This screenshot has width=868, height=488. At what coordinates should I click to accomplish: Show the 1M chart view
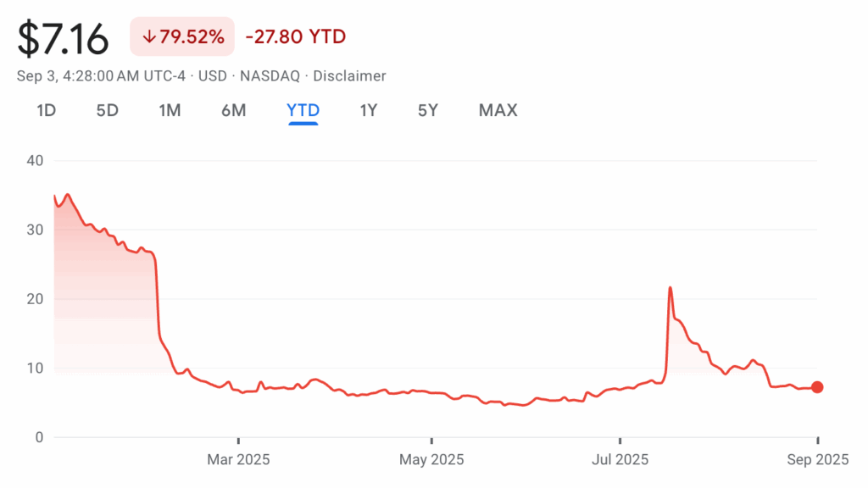(x=170, y=110)
